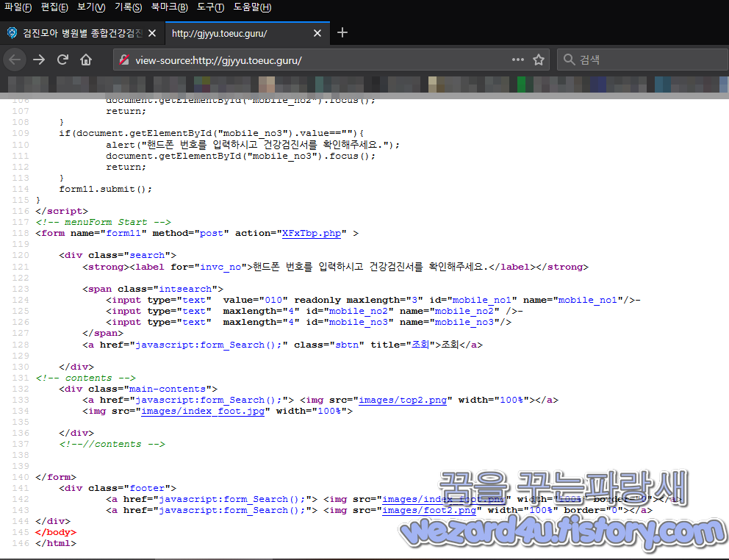This screenshot has width=729, height=560.
Task: Click the 검색 search box
Action: [x=643, y=60]
